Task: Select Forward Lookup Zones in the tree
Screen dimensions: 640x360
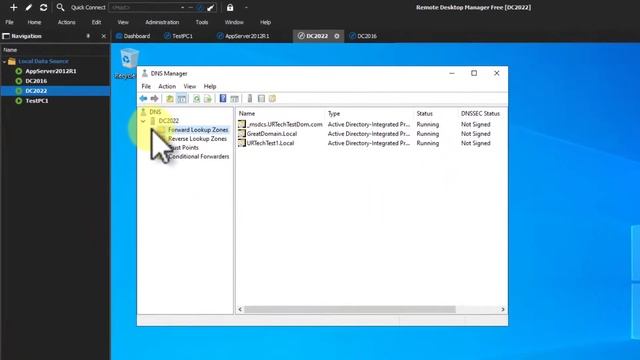Action: pos(198,129)
